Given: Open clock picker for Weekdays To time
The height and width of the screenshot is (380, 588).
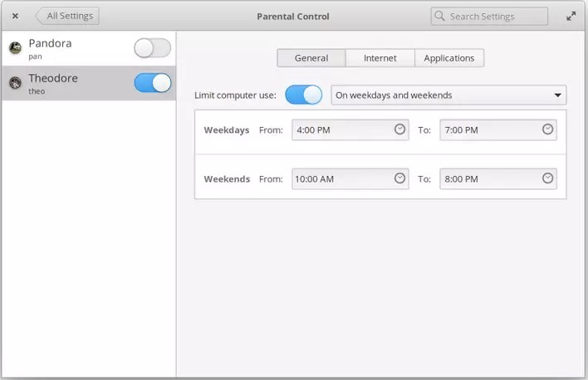Looking at the screenshot, I should pyautogui.click(x=547, y=129).
